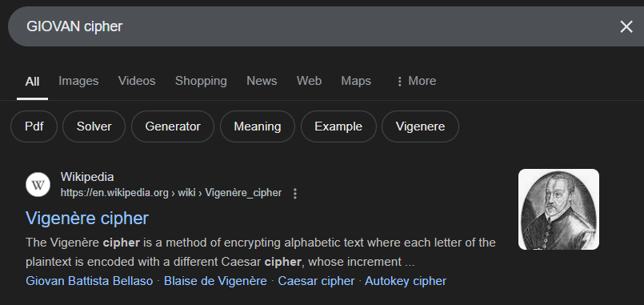Pick the Vigenere suggestion chip
The width and height of the screenshot is (644, 305).
[x=420, y=126]
